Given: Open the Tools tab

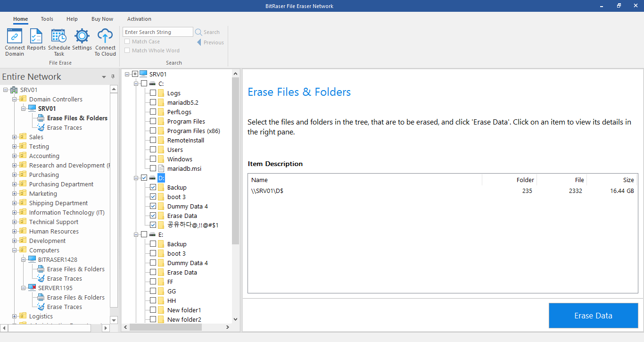Looking at the screenshot, I should point(47,19).
